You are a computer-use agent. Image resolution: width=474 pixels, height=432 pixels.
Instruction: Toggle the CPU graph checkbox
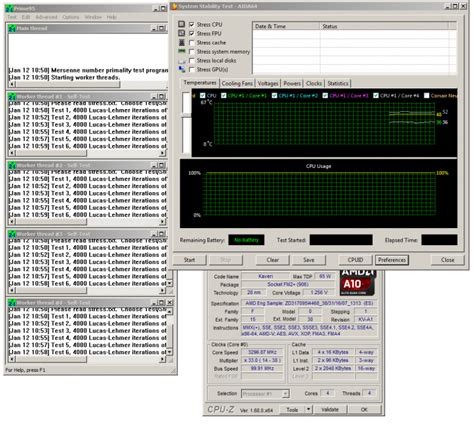point(202,96)
